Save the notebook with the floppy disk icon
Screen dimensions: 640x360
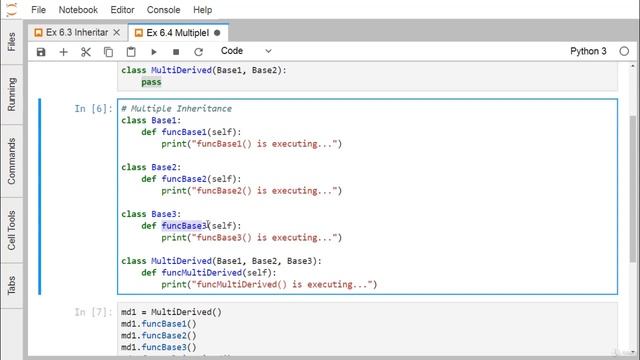tap(41, 52)
